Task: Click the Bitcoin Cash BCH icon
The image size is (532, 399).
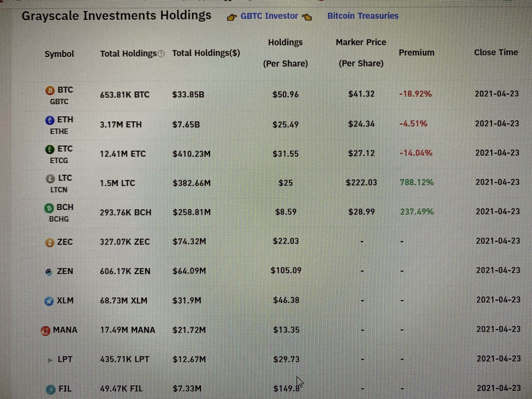Action: 49,208
